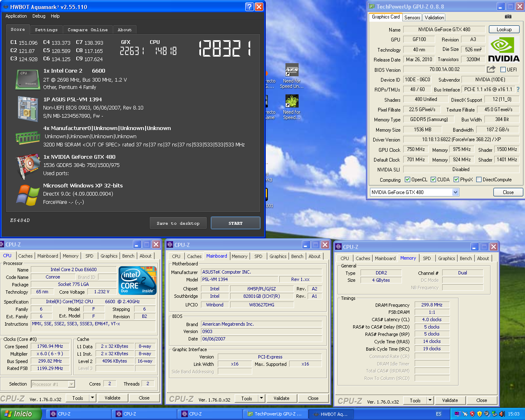
Task: Open the Inicio start button
Action: coord(21,414)
